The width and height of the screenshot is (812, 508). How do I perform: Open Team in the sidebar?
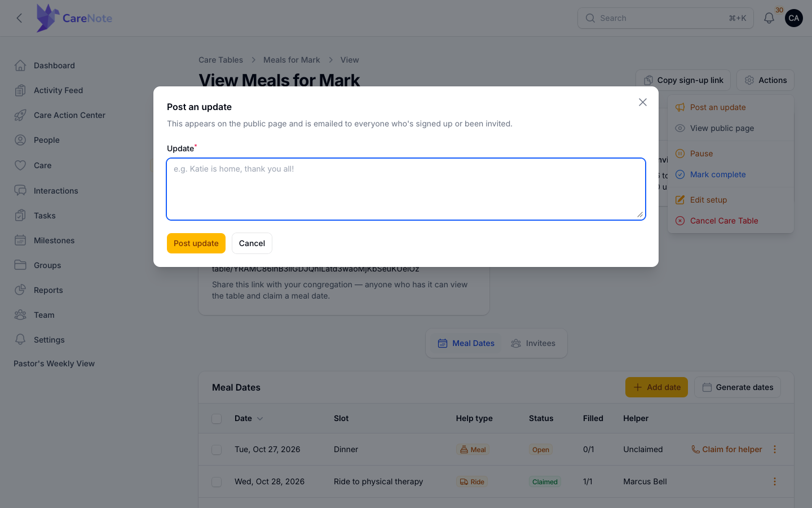[44, 315]
